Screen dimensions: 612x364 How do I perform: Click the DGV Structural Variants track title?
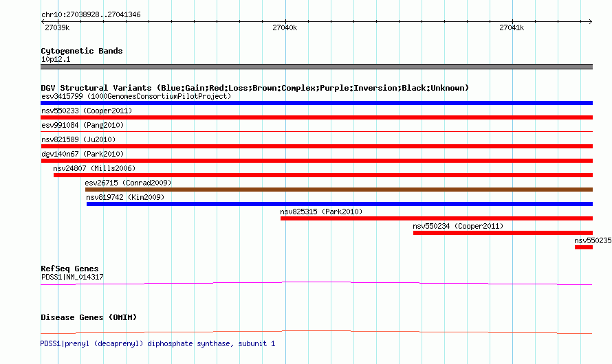[x=255, y=88]
